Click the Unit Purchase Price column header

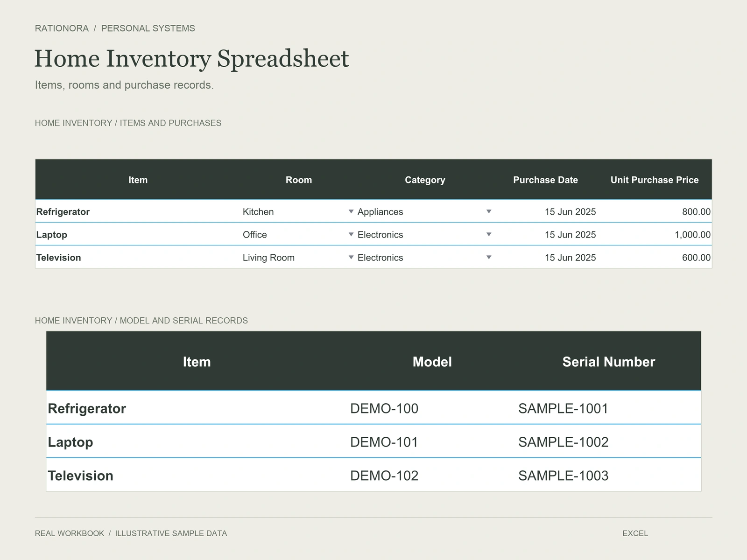pos(655,180)
